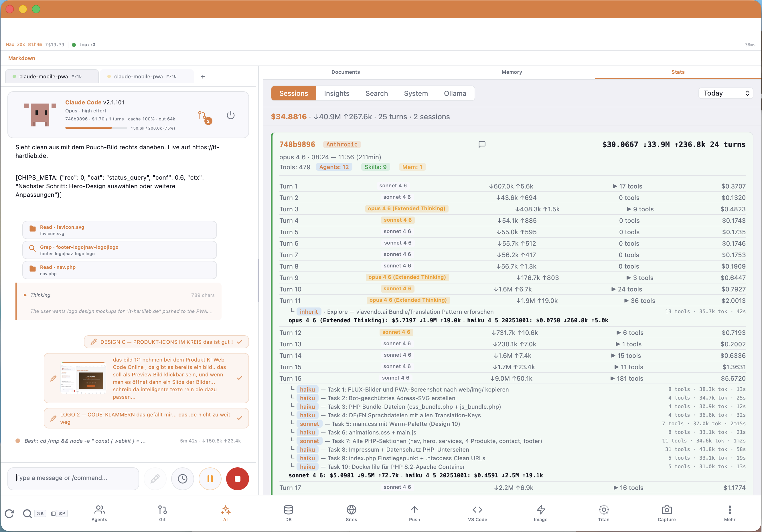Open the comment icon for session 748b9896
The image size is (762, 532).
tap(482, 144)
